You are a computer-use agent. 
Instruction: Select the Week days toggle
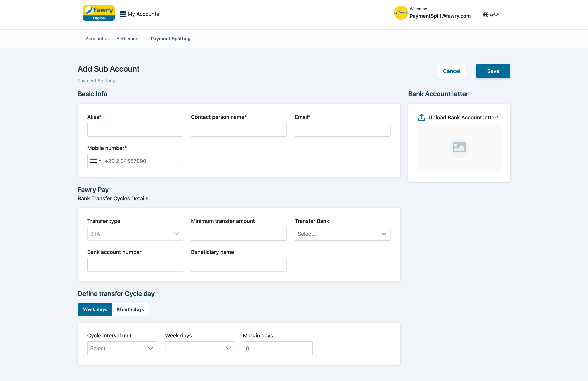click(x=95, y=309)
